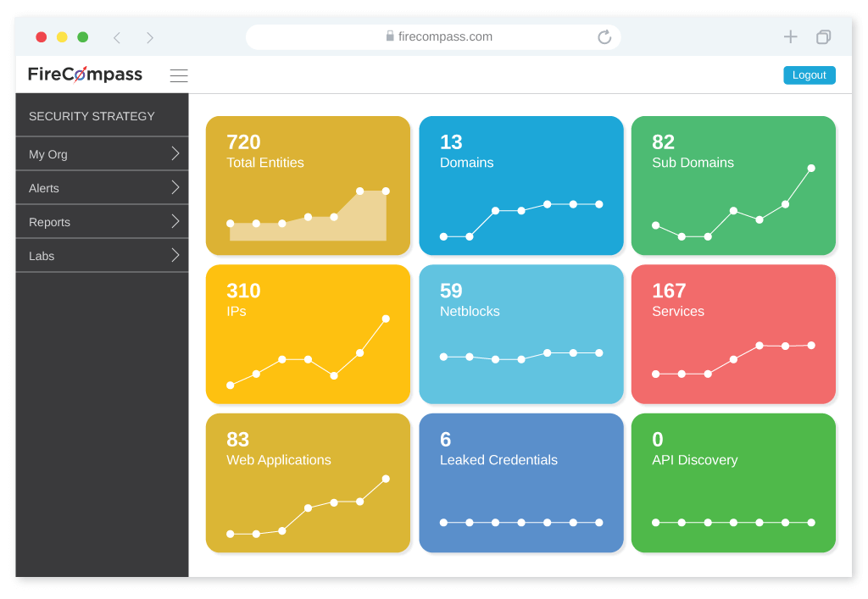Open the 167 Services card
Screen dimensions: 868x599
point(733,334)
